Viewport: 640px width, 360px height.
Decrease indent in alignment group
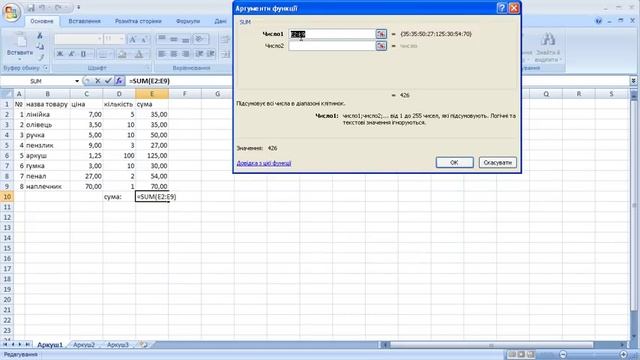click(x=200, y=54)
